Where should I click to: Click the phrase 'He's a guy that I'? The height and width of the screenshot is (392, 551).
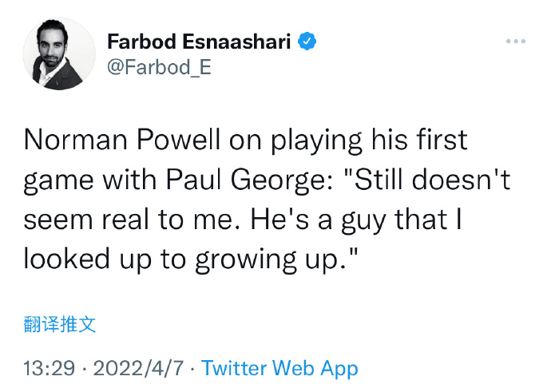click(356, 220)
